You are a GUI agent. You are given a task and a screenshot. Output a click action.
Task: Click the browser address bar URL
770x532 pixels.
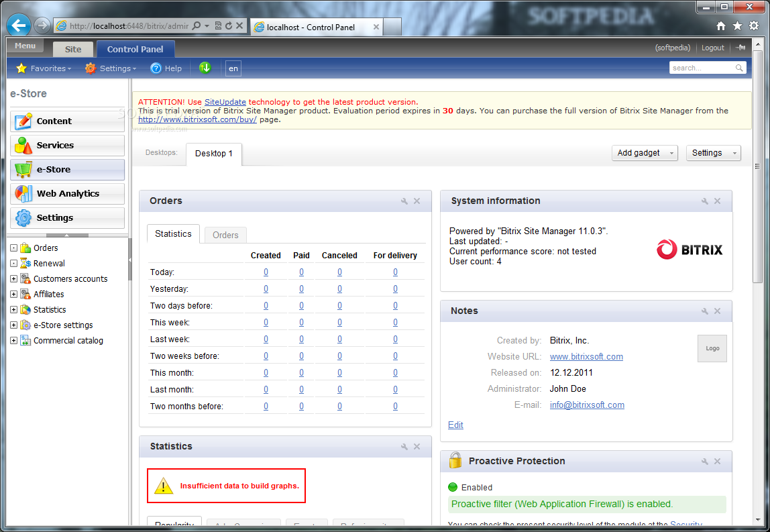click(129, 26)
